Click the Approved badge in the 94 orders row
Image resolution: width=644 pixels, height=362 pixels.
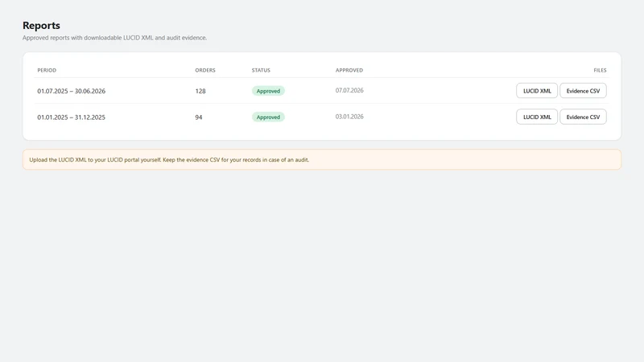(x=268, y=117)
